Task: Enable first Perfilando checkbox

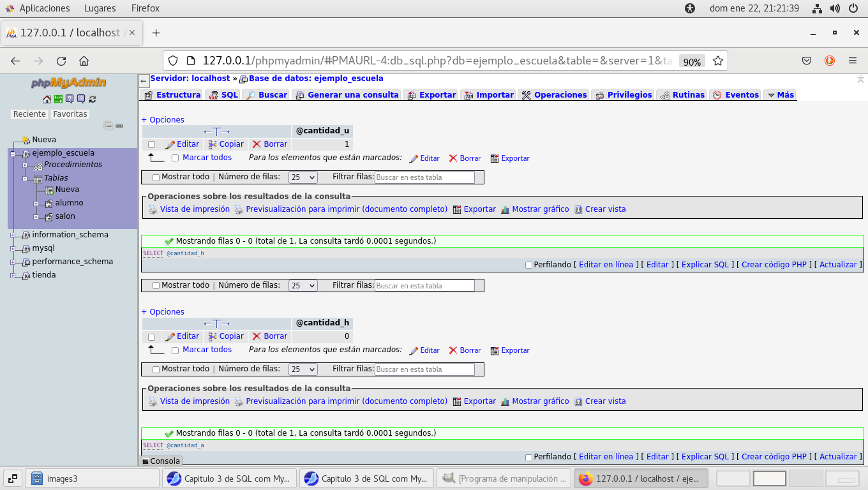Action: (528, 265)
